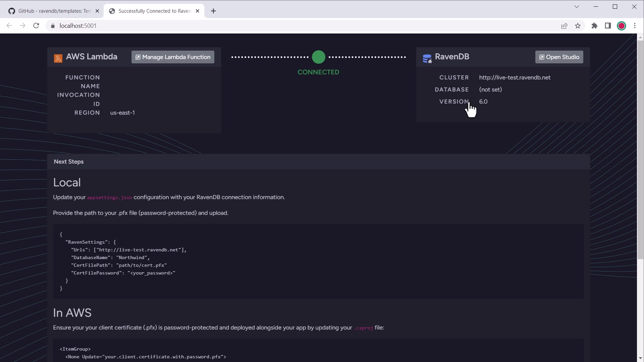
Task: Click the RavenDB database logo icon
Action: 427,58
